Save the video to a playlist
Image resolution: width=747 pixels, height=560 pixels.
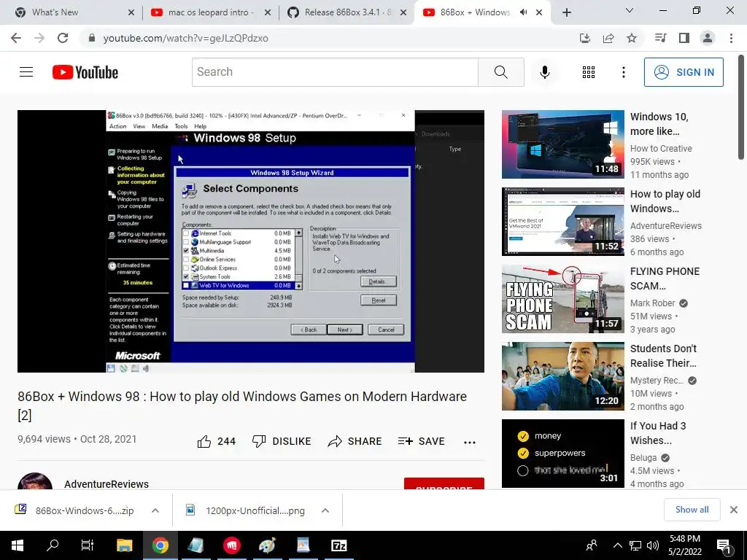[421, 441]
